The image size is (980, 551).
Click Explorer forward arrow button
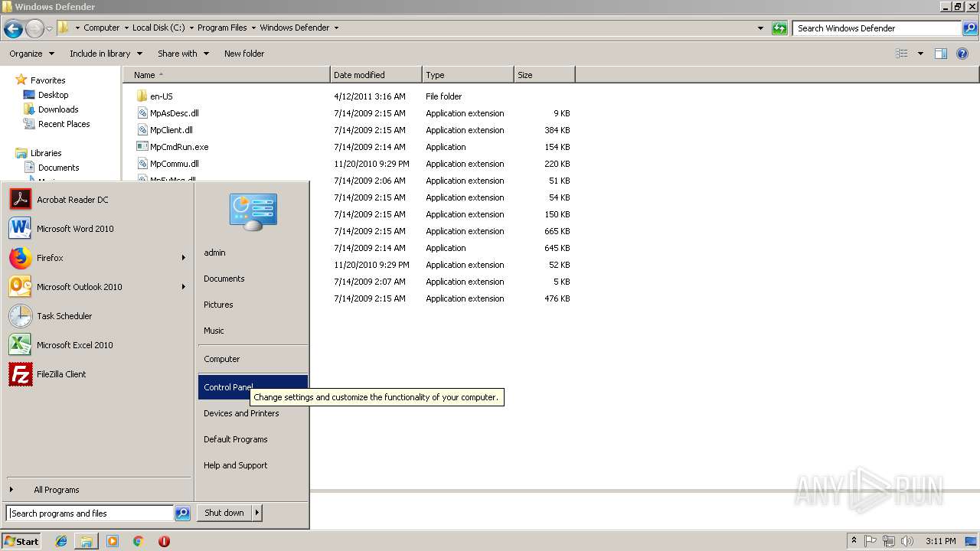(34, 28)
